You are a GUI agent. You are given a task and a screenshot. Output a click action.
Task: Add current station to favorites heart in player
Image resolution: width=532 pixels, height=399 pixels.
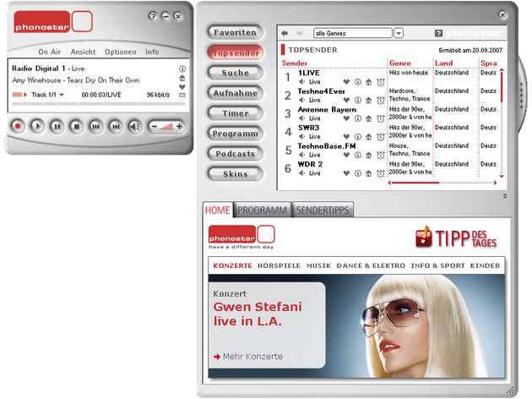[x=182, y=86]
